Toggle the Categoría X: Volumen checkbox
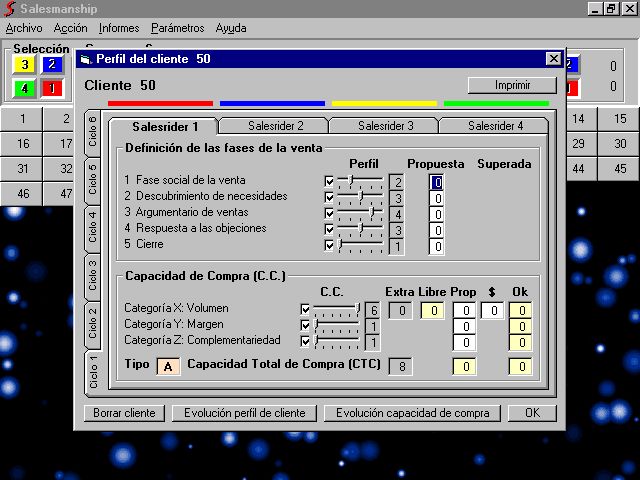 coord(306,310)
